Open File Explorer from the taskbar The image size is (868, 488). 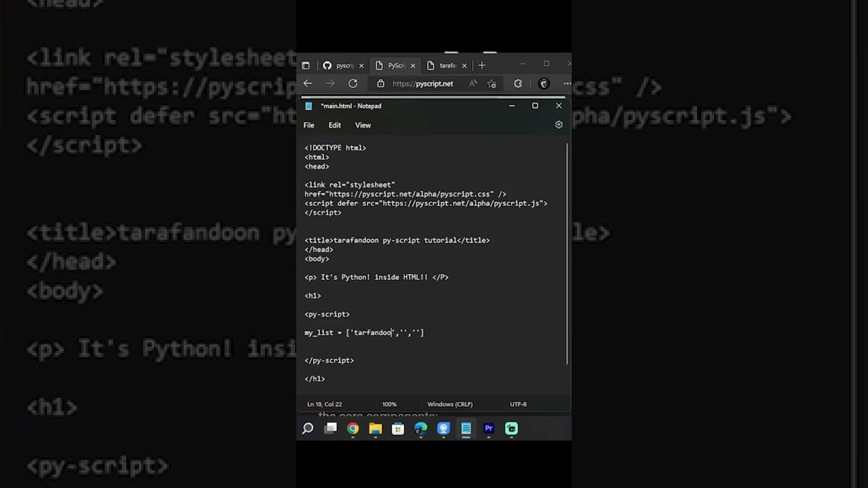pos(376,428)
